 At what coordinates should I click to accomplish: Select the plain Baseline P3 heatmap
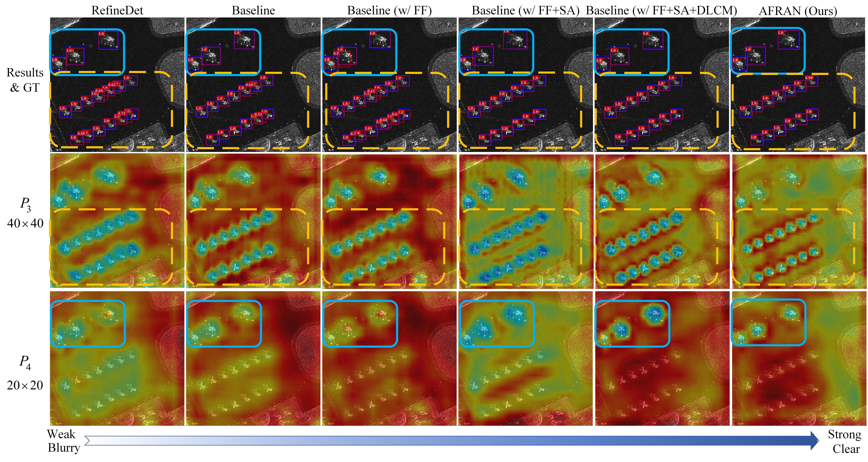click(x=253, y=221)
